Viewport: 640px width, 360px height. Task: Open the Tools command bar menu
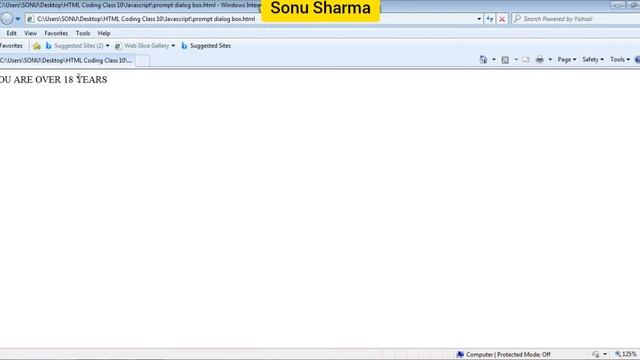click(x=620, y=60)
